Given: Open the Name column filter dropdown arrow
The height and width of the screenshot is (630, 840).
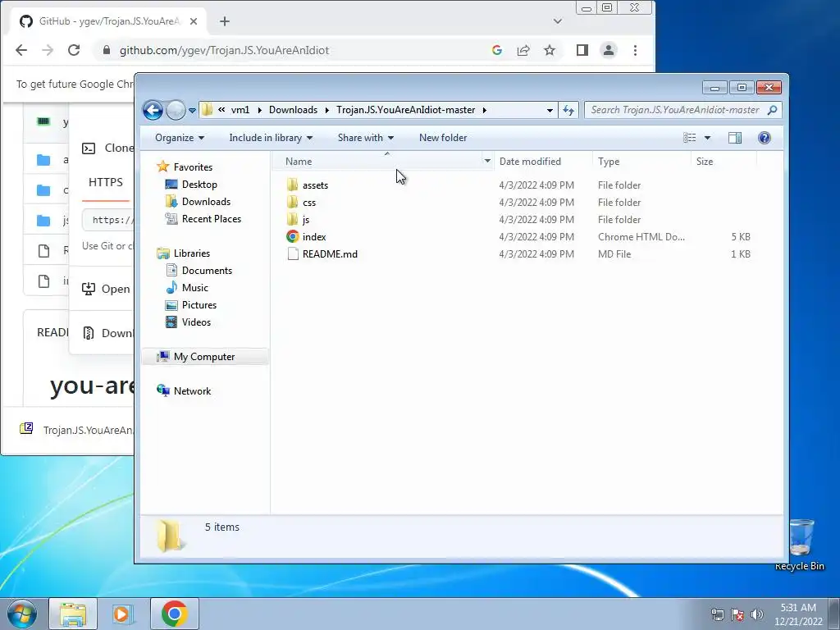Looking at the screenshot, I should pyautogui.click(x=487, y=161).
